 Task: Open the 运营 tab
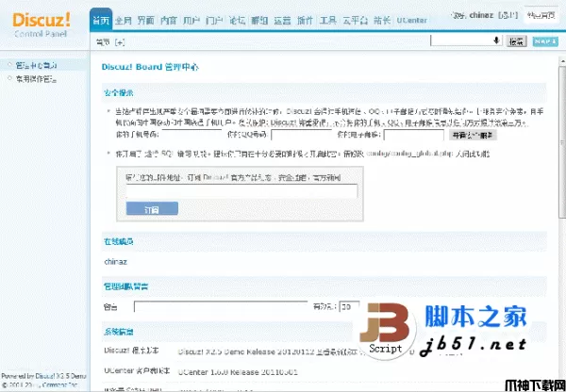(282, 21)
